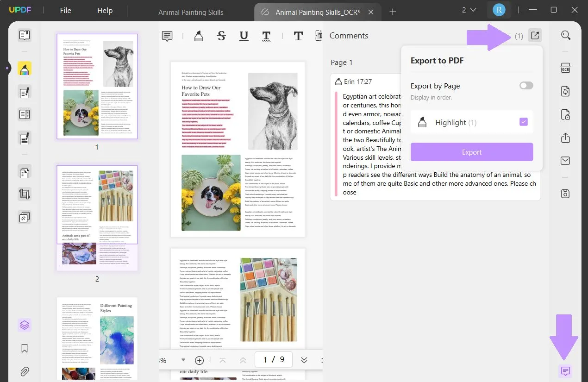
Task: Zoom in with the plus button
Action: [199, 360]
